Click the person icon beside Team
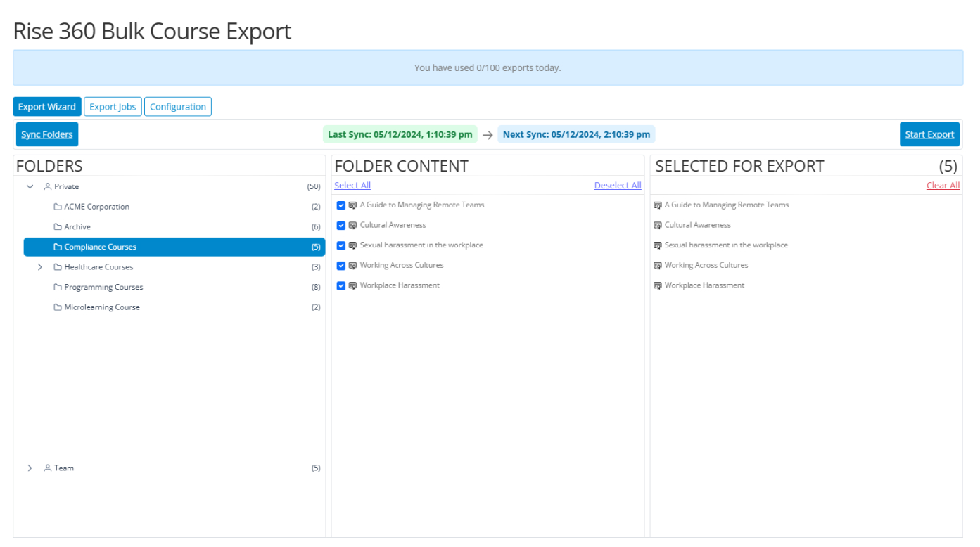The width and height of the screenshot is (980, 547). click(x=48, y=468)
